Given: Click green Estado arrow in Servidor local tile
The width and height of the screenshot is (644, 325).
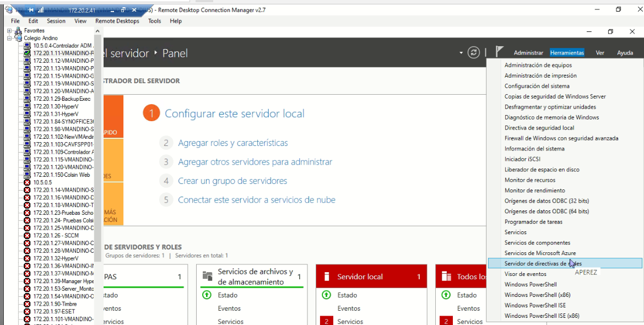Looking at the screenshot, I should (326, 295).
